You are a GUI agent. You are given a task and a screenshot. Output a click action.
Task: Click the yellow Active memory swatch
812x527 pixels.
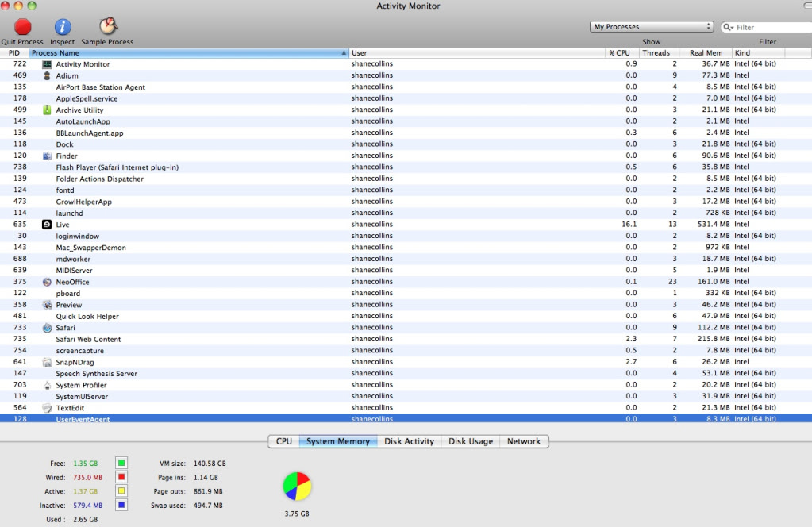(x=121, y=490)
